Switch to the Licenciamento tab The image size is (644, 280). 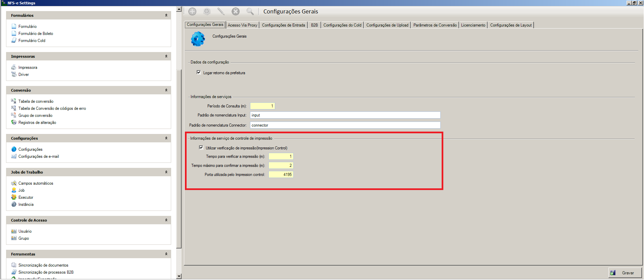click(473, 25)
